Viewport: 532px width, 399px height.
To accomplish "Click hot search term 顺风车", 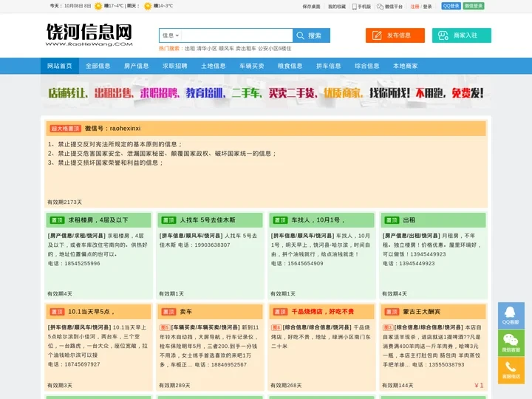I will (x=226, y=49).
